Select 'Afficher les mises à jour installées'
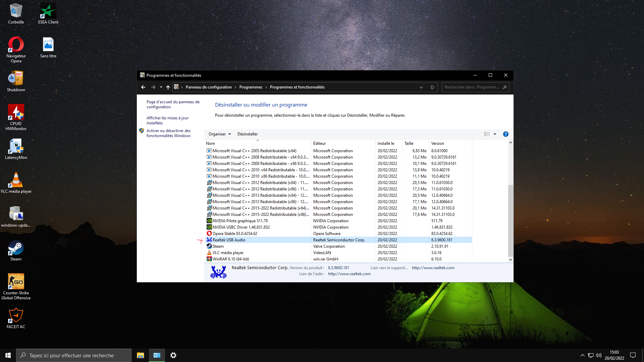 [x=167, y=120]
